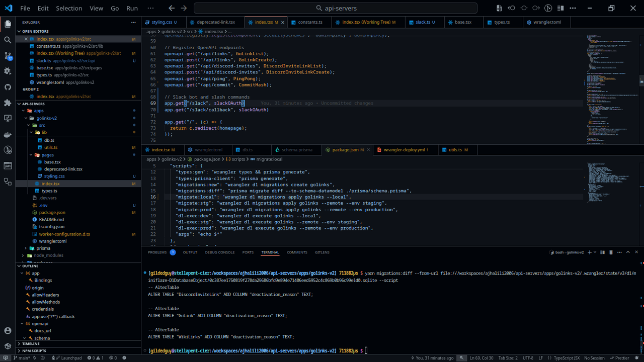Switch to the Problems panel tab

pyautogui.click(x=157, y=252)
